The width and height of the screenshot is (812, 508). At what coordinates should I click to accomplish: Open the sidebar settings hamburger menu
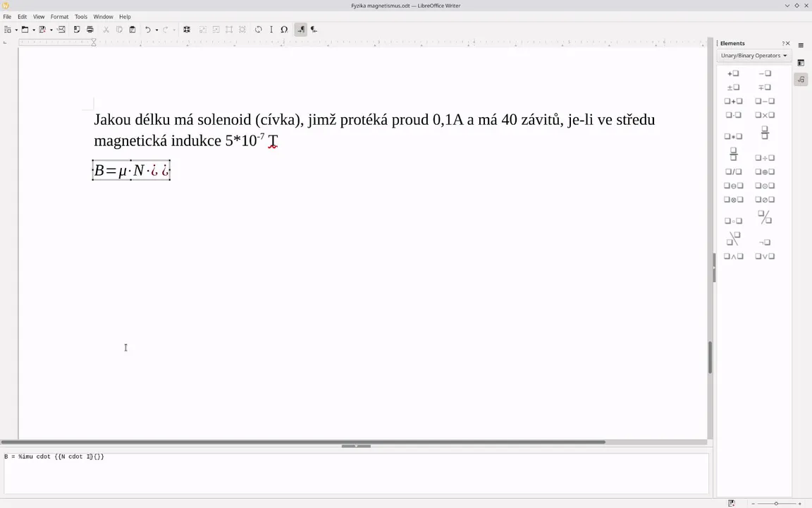(801, 45)
